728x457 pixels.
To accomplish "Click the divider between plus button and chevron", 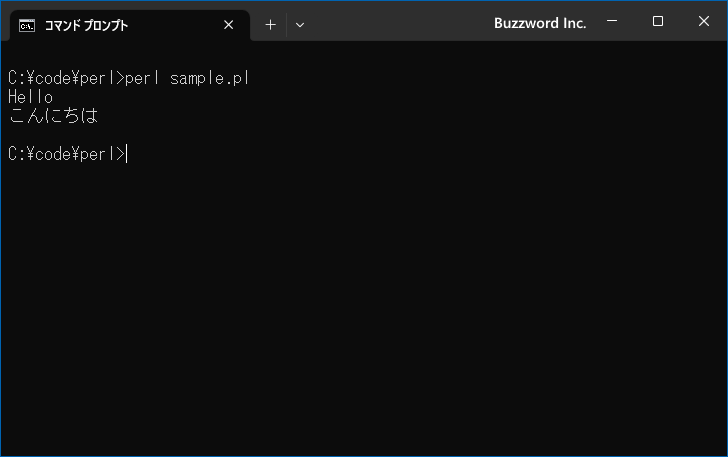I will click(x=286, y=25).
